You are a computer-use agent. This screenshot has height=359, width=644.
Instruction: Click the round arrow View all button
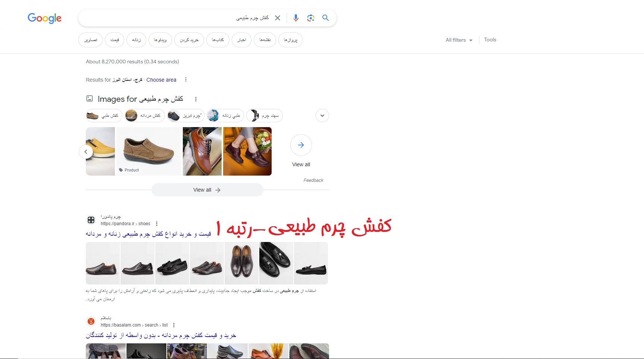pyautogui.click(x=301, y=145)
